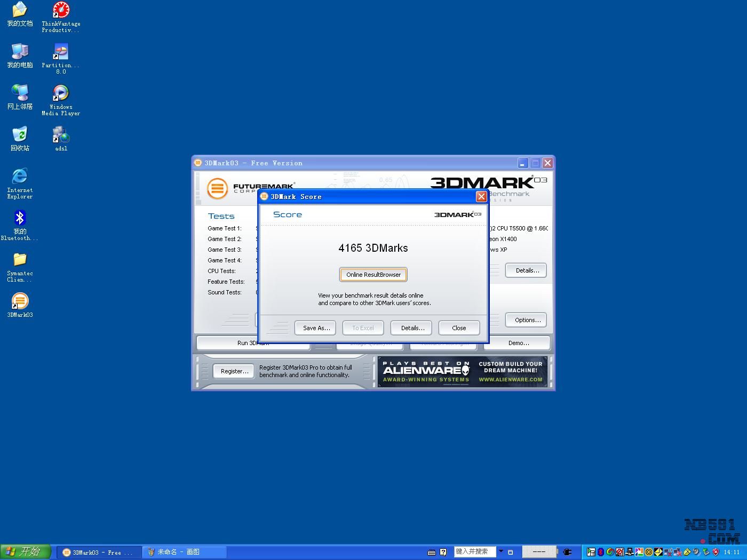Click the Register... button
The image size is (747, 560).
[234, 371]
